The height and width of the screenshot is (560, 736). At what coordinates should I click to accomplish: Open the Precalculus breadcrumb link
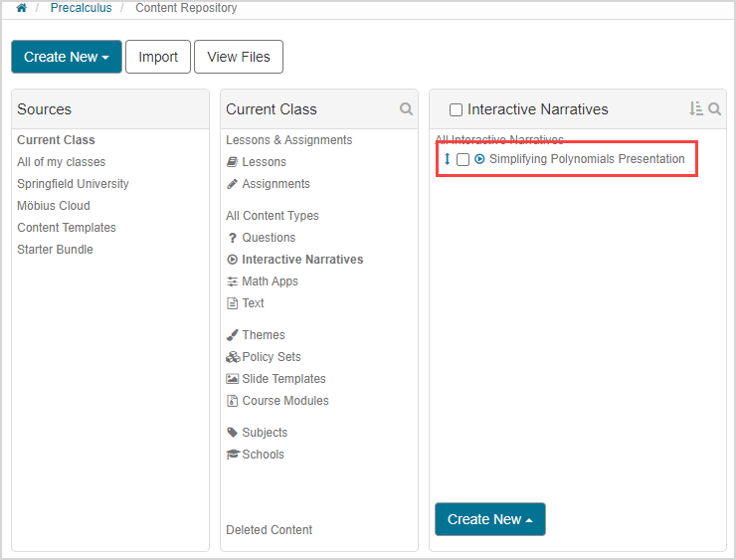[81, 8]
